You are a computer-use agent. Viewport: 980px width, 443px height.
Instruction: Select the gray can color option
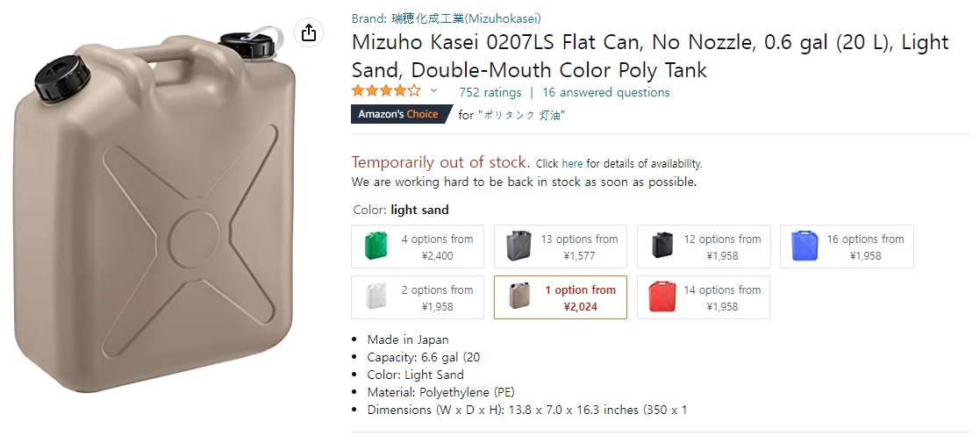(x=561, y=247)
